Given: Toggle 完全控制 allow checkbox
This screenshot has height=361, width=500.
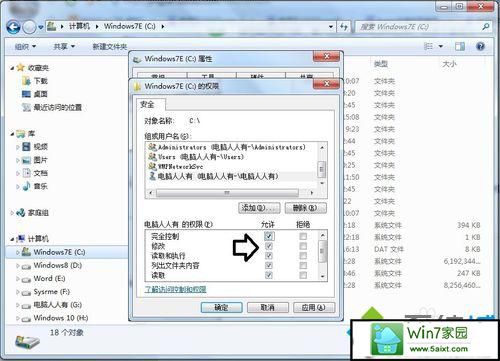Looking at the screenshot, I should [x=269, y=236].
